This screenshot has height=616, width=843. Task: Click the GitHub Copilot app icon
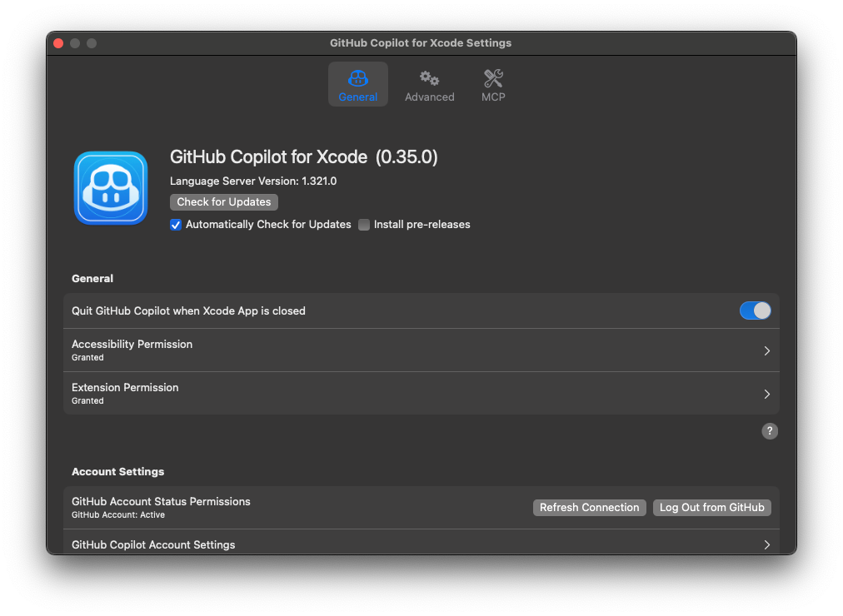pos(110,188)
